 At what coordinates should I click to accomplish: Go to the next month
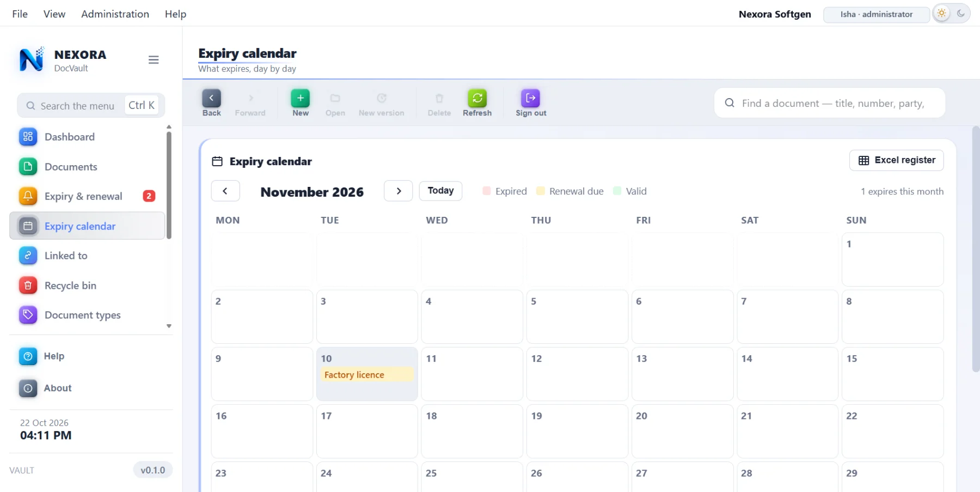(398, 191)
